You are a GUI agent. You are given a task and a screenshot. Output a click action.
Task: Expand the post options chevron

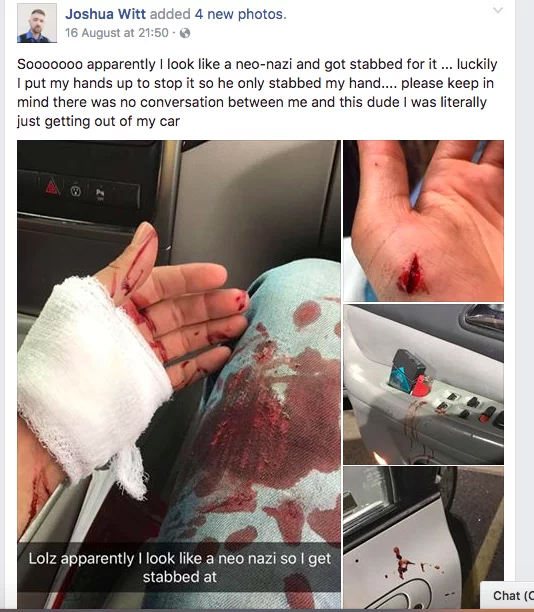pyautogui.click(x=498, y=11)
